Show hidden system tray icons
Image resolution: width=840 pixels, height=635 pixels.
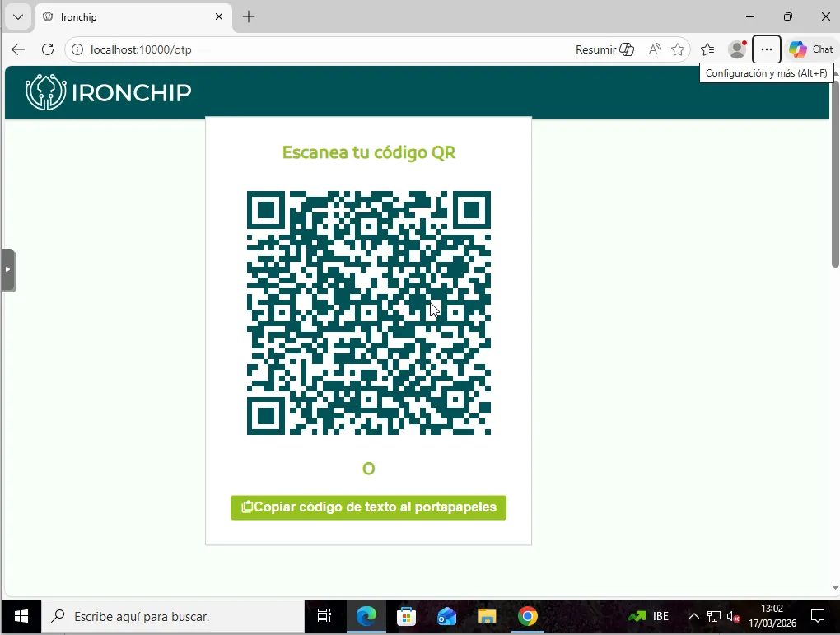(693, 616)
